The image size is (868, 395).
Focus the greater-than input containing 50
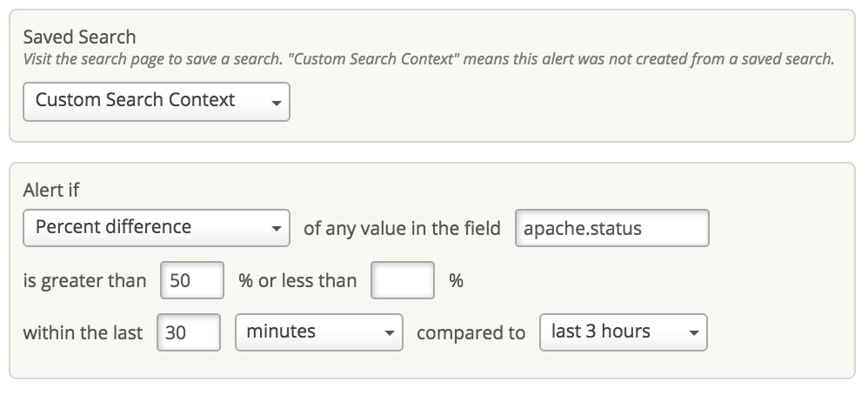point(192,281)
